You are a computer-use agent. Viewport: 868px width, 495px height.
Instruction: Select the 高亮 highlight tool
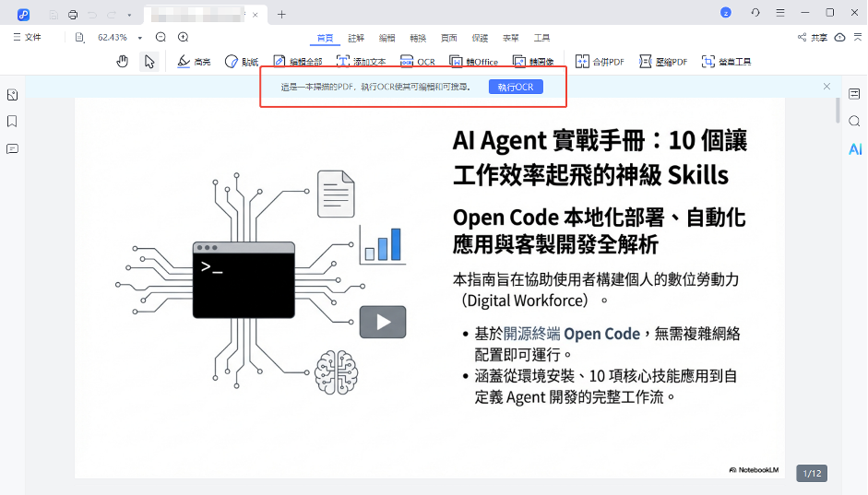coord(194,62)
